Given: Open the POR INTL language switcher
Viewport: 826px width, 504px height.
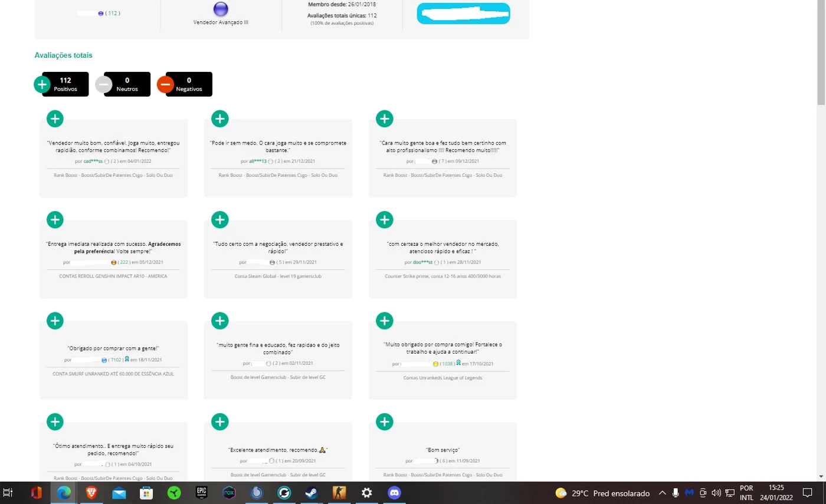Looking at the screenshot, I should (746, 493).
